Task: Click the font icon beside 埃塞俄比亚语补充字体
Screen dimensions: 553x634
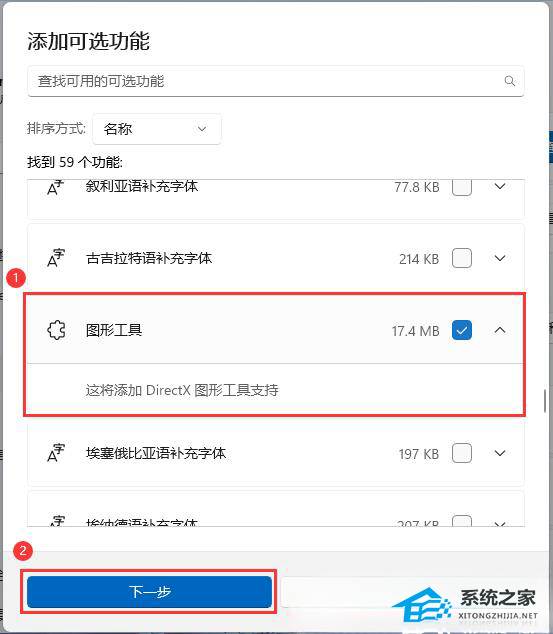Action: pos(56,453)
